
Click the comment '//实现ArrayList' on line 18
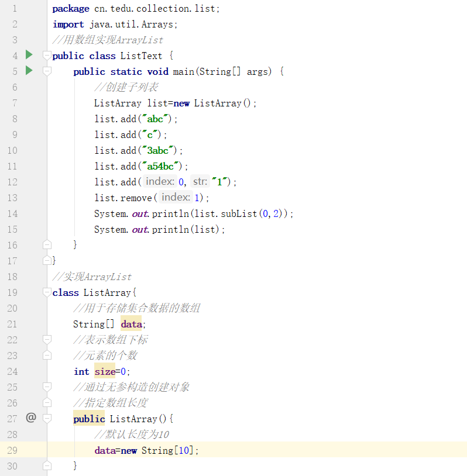point(92,277)
